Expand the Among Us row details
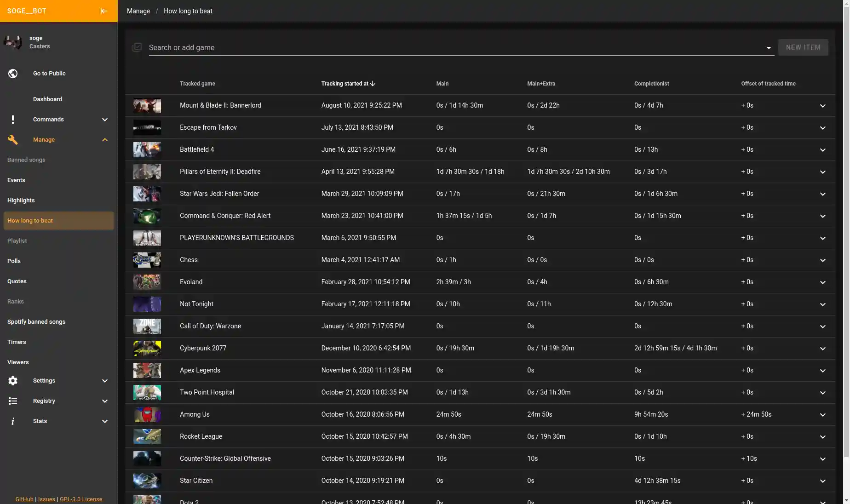850x504 pixels. pos(822,415)
